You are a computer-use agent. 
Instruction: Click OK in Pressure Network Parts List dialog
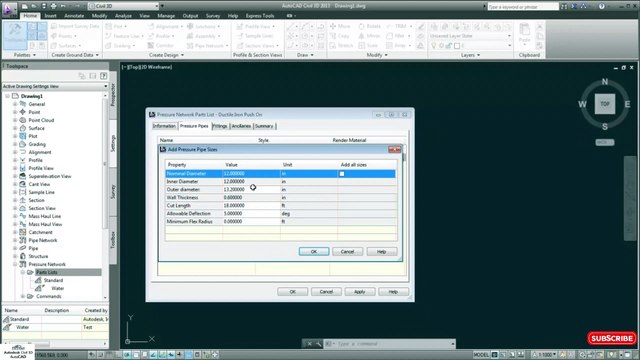[x=293, y=292]
